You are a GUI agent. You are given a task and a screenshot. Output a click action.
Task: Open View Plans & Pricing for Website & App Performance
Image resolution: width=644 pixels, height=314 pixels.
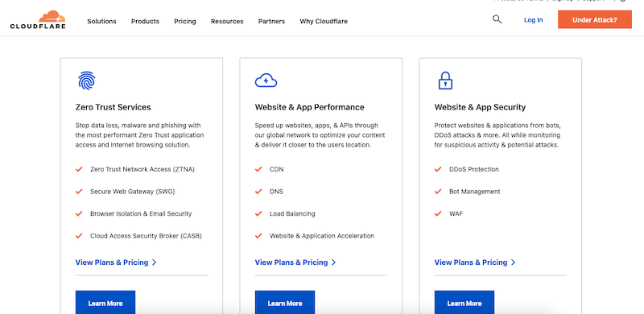(x=295, y=262)
